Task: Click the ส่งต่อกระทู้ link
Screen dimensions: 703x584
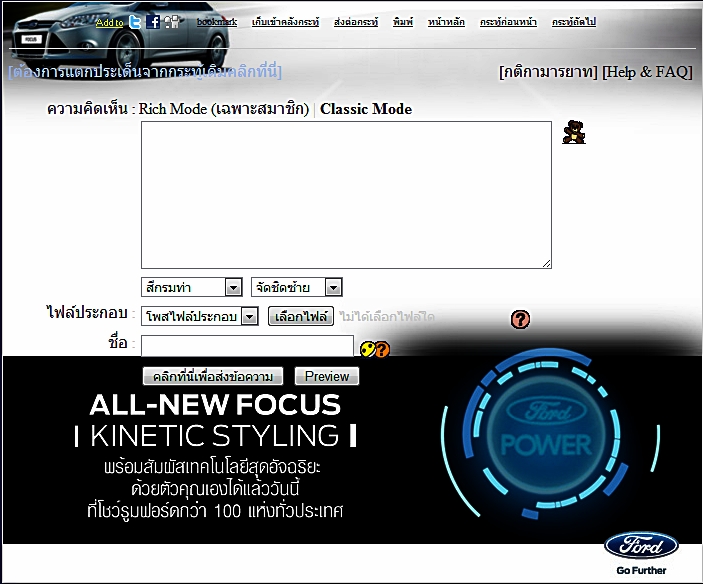Action: (x=356, y=22)
